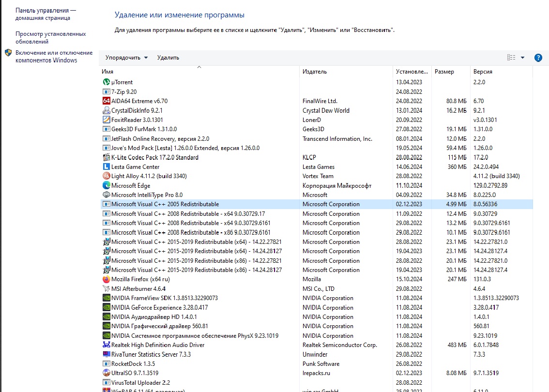
Task: Click the Microsoft Edge icon in list
Action: click(x=107, y=185)
